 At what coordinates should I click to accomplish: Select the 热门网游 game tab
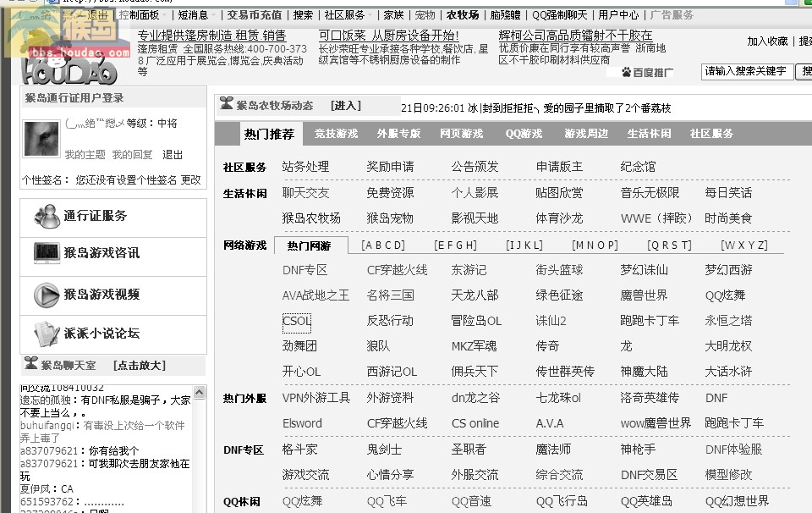(x=310, y=245)
